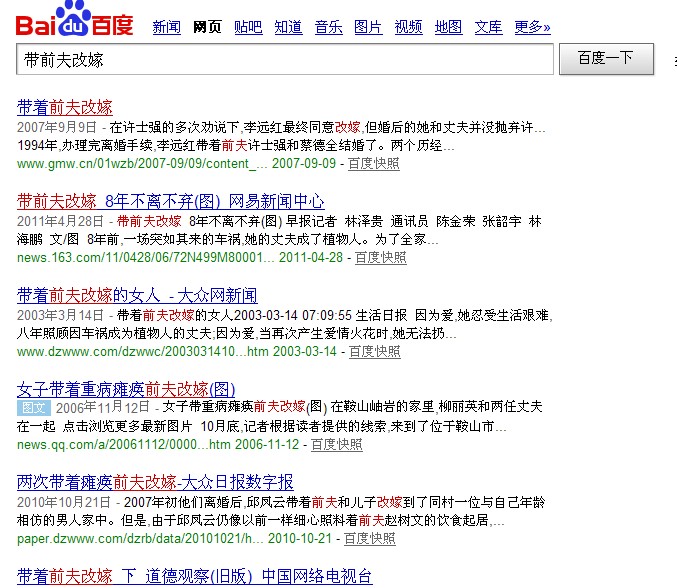Open 带着前夫改嫁 下 道德观察(旧版) 中国网络电视台 result

pyautogui.click(x=195, y=576)
